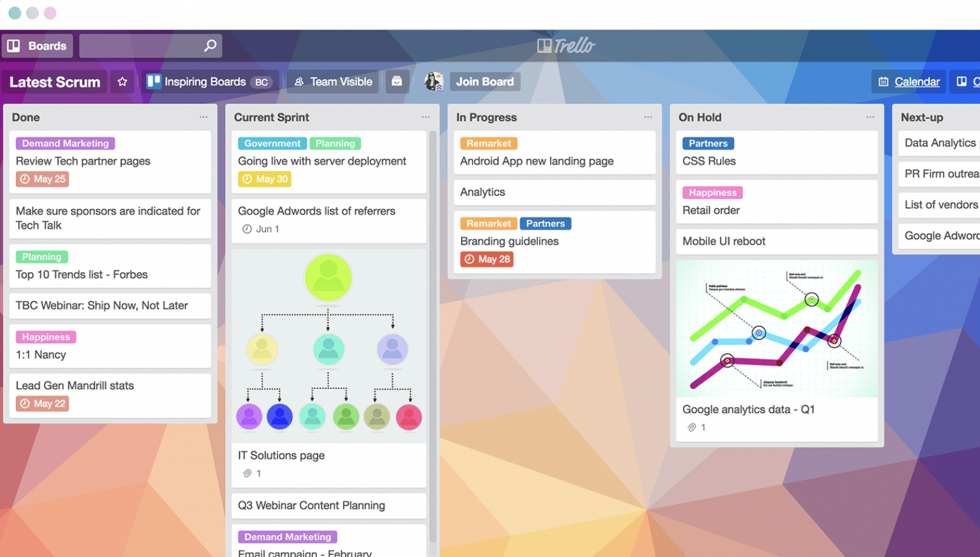
Task: Open org chart cover image thumbnail
Action: tap(329, 346)
